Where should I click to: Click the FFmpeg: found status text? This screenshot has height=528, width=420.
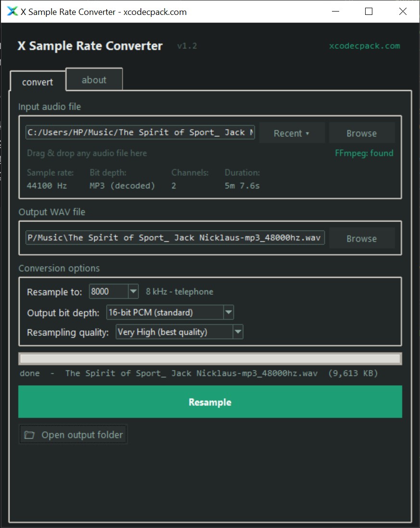364,153
